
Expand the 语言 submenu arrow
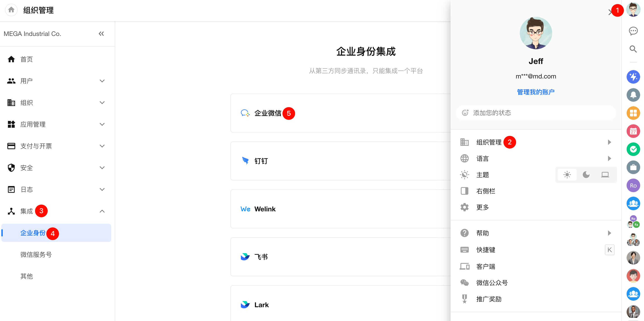pyautogui.click(x=609, y=159)
